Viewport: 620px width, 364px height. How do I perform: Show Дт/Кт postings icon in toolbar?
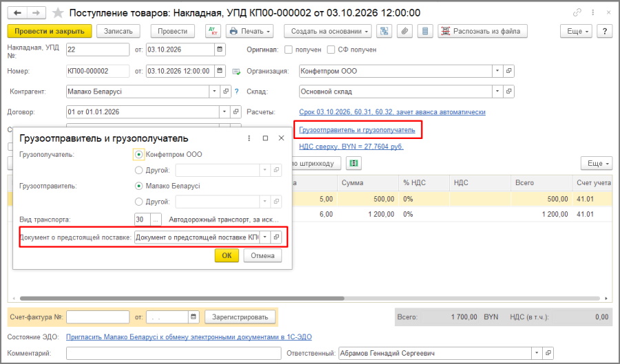pyautogui.click(x=213, y=31)
